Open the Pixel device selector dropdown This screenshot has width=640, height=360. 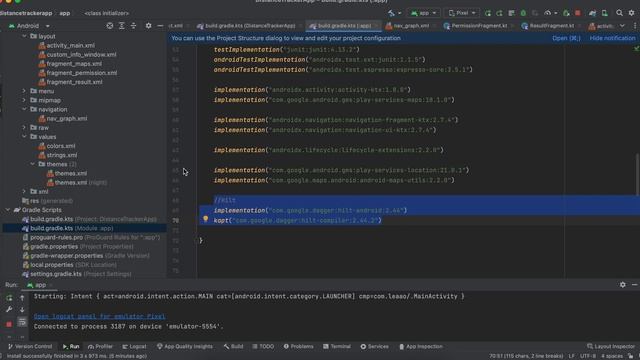coord(462,13)
